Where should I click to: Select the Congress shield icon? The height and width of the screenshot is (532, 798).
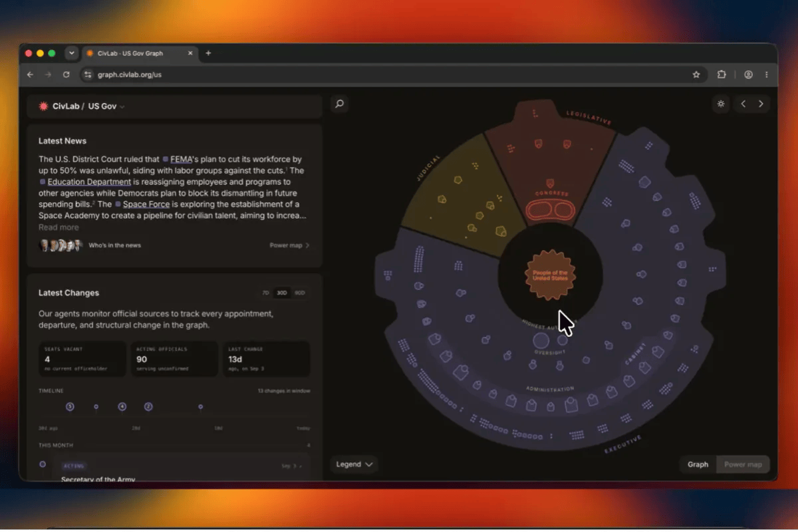(550, 183)
